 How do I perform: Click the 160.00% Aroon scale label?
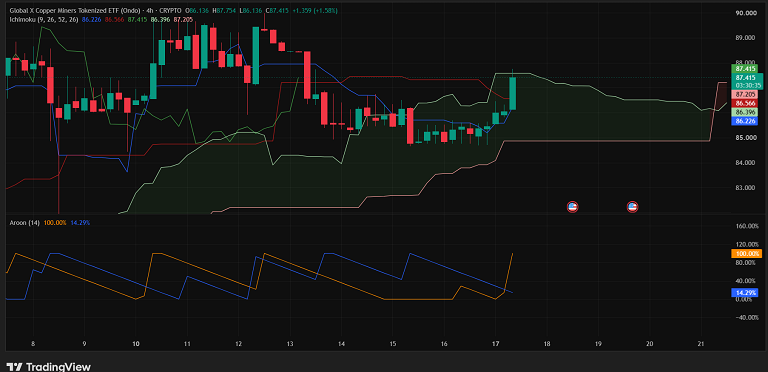(x=747, y=226)
